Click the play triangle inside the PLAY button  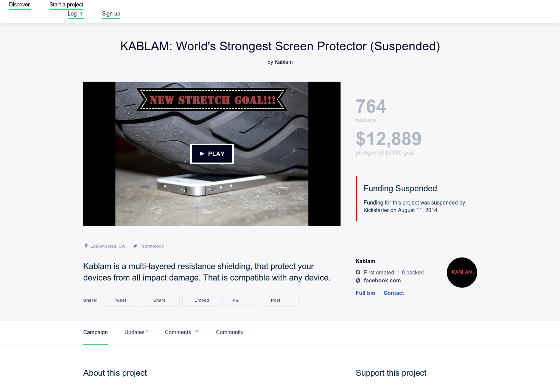coord(202,154)
